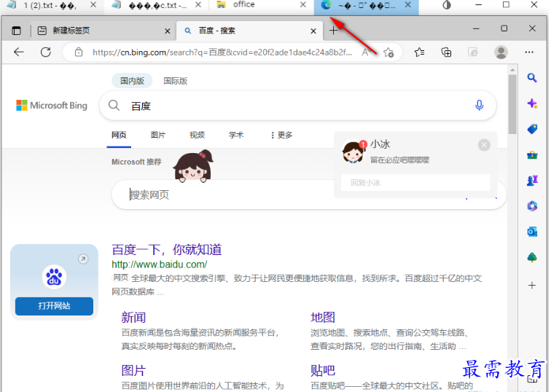Close the 小冰 chat popup
This screenshot has width=551, height=392.
484,145
